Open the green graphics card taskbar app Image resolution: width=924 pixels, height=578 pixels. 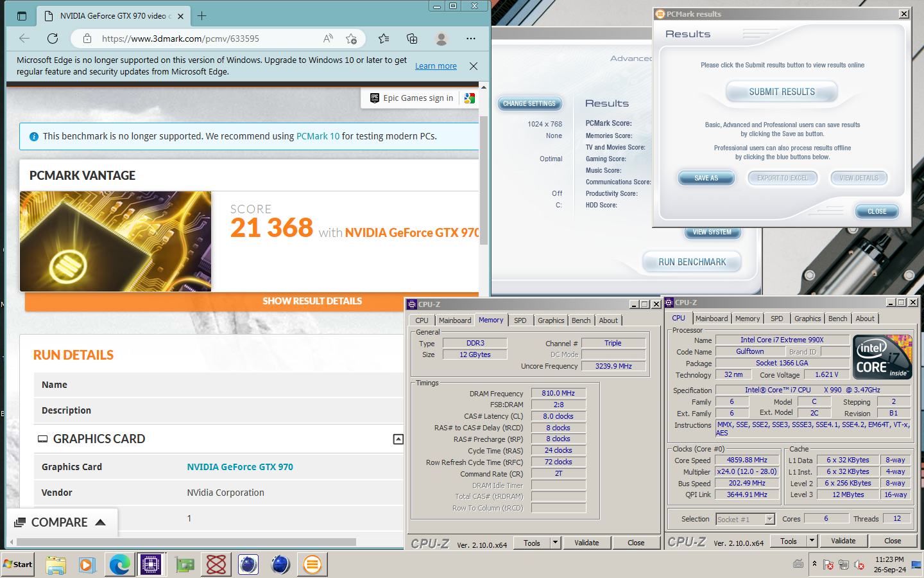[185, 565]
